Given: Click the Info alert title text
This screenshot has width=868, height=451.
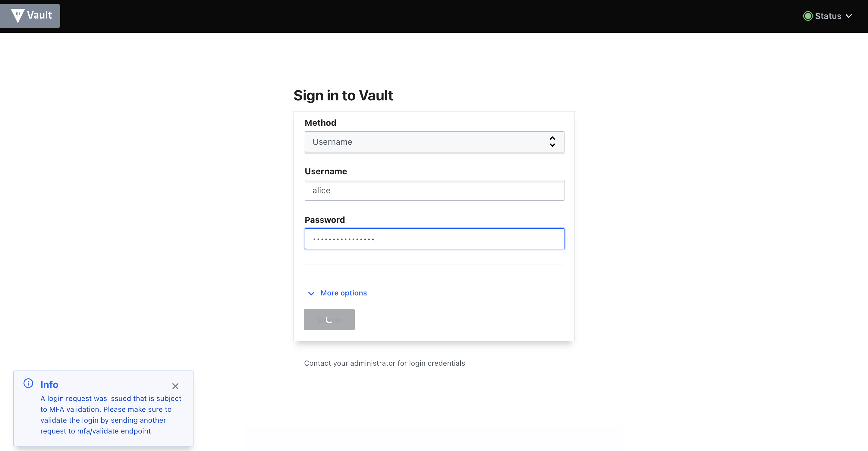Looking at the screenshot, I should [49, 384].
